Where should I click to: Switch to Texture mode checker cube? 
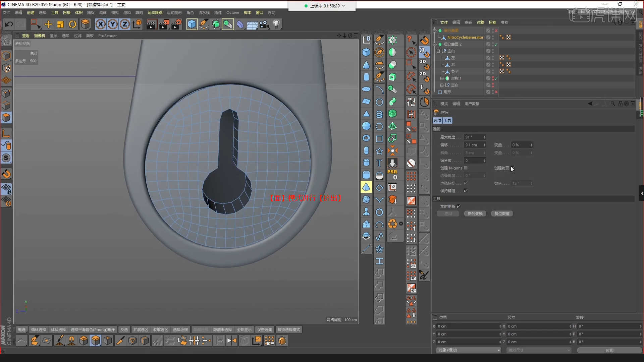(x=6, y=68)
